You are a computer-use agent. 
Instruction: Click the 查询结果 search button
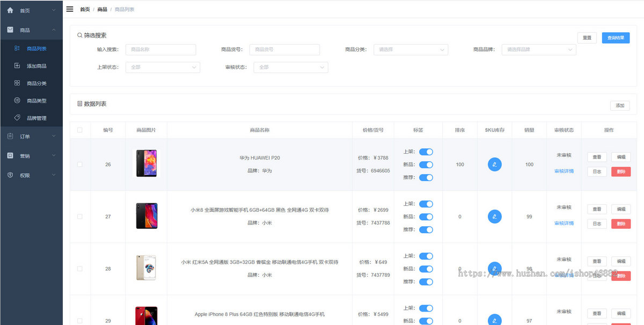click(616, 38)
